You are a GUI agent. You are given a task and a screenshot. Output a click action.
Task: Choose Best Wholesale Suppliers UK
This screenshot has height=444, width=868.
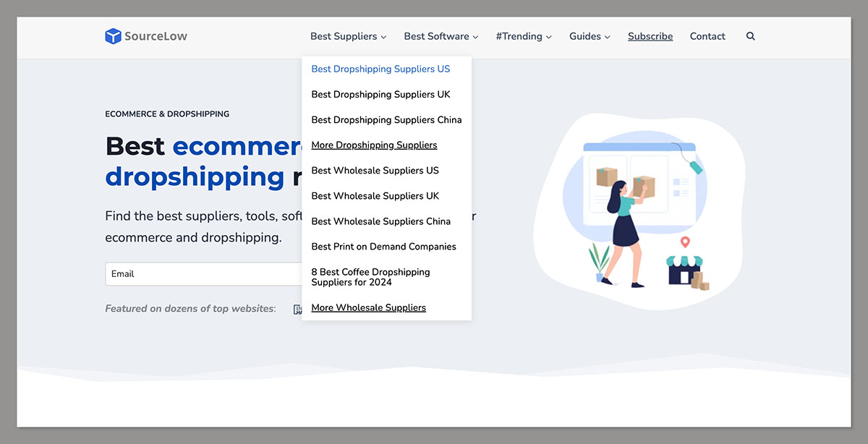[375, 196]
